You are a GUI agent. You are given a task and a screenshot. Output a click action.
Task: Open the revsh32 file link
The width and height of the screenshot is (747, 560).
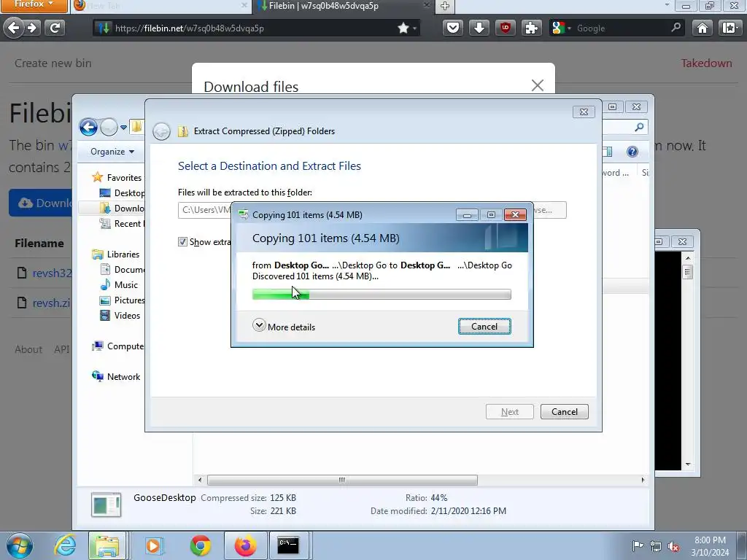click(52, 273)
